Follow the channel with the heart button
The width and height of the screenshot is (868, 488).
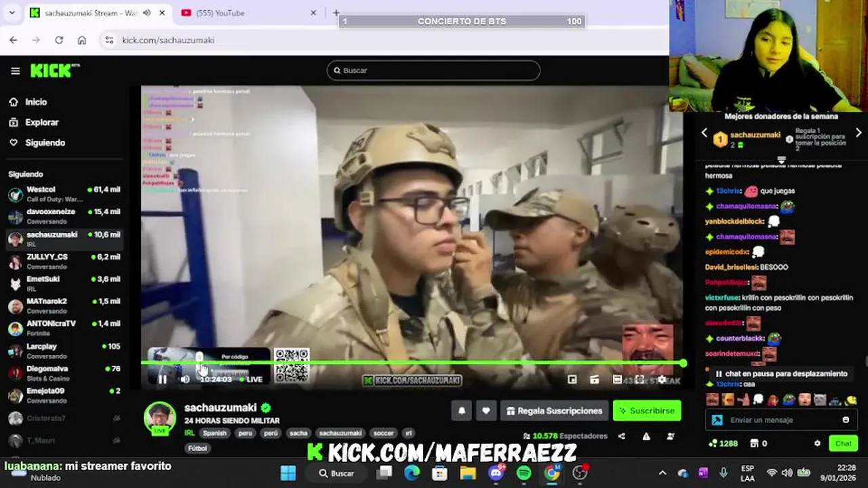click(x=486, y=411)
